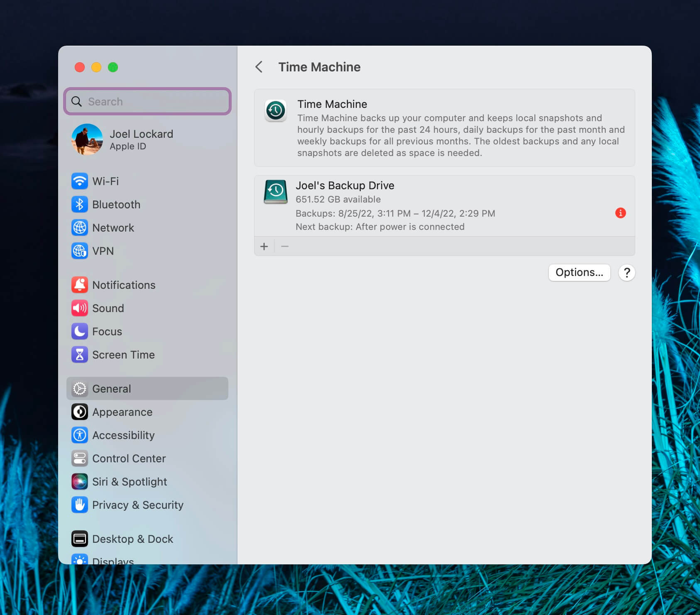
Task: Click the Search field in sidebar
Action: coord(147,102)
